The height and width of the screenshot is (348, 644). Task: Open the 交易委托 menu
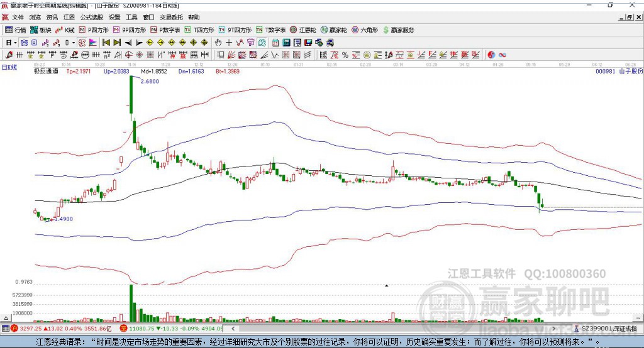point(171,17)
